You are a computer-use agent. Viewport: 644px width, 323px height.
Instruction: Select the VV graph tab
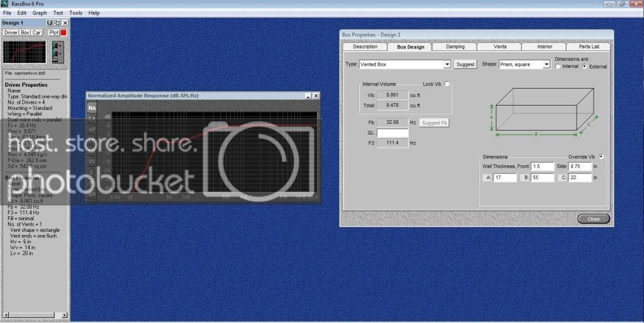[x=92, y=161]
